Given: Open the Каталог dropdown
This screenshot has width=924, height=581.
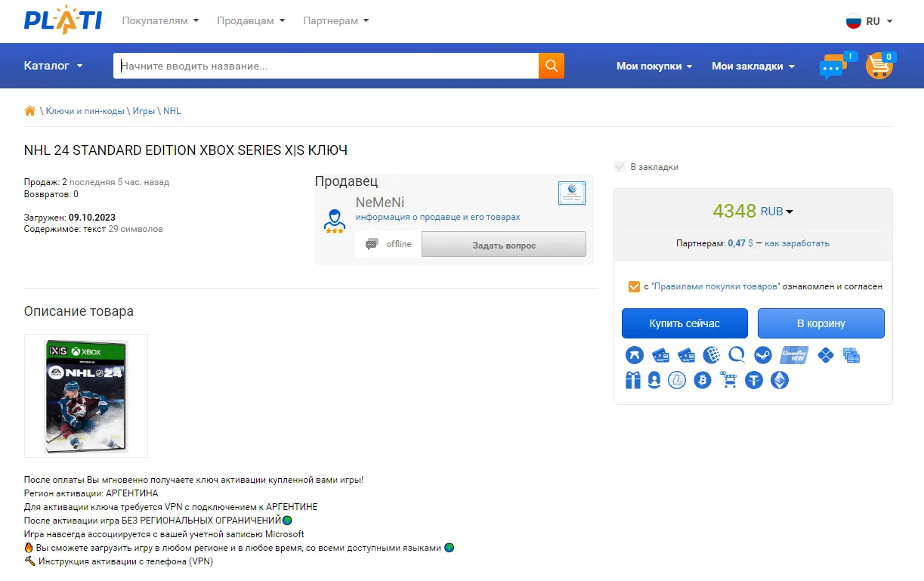Looking at the screenshot, I should 53,66.
